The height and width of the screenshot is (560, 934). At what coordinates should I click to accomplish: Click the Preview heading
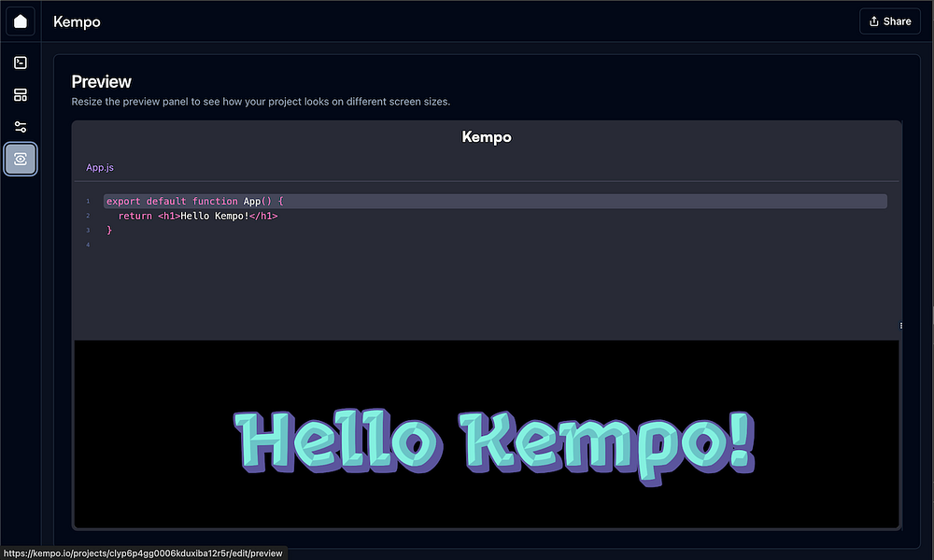pos(101,81)
